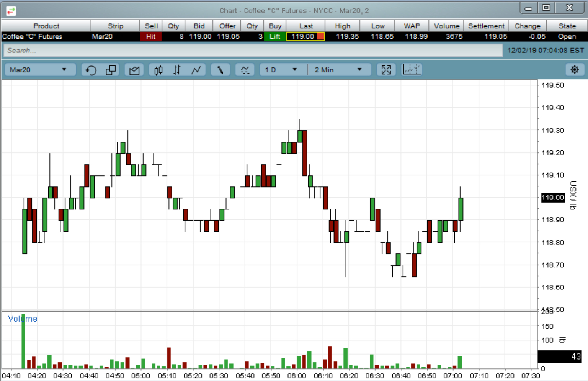Open chart settings gear
The height and width of the screenshot is (381, 588).
[x=575, y=70]
